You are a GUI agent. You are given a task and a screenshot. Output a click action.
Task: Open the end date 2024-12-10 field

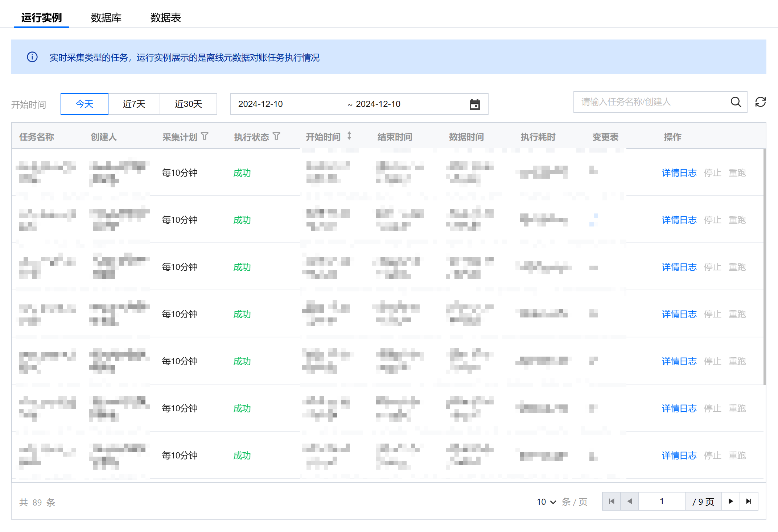(x=378, y=104)
